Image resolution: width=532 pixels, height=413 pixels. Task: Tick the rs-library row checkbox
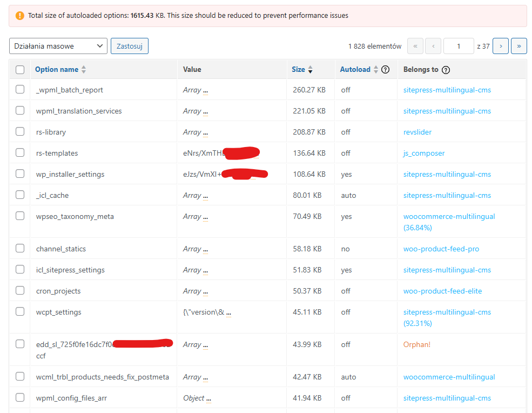pyautogui.click(x=20, y=131)
